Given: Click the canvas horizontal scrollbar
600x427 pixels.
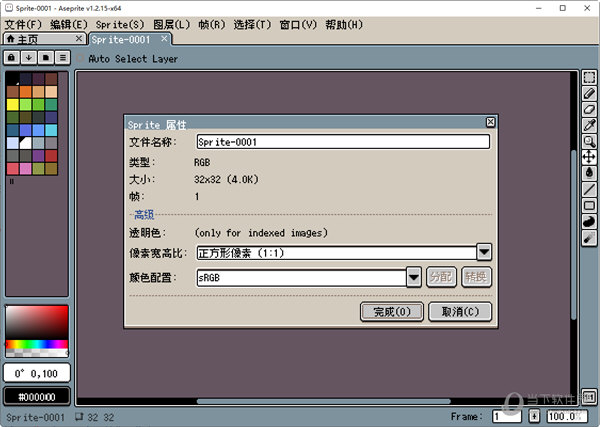Looking at the screenshot, I should 324,401.
